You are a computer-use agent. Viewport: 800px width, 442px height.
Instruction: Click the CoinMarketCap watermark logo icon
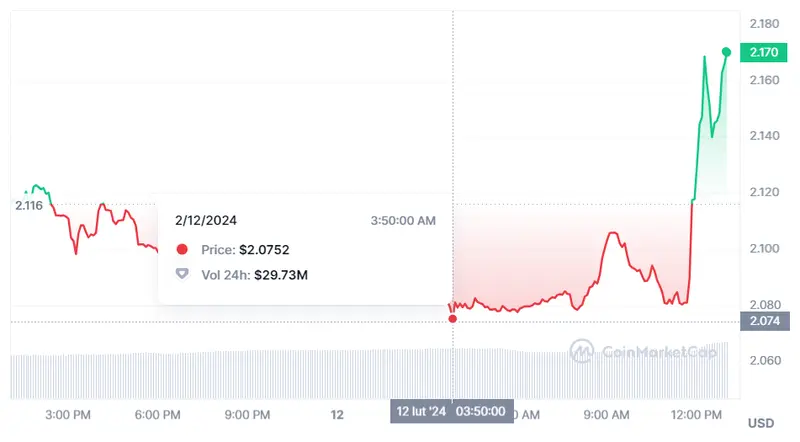(x=583, y=350)
